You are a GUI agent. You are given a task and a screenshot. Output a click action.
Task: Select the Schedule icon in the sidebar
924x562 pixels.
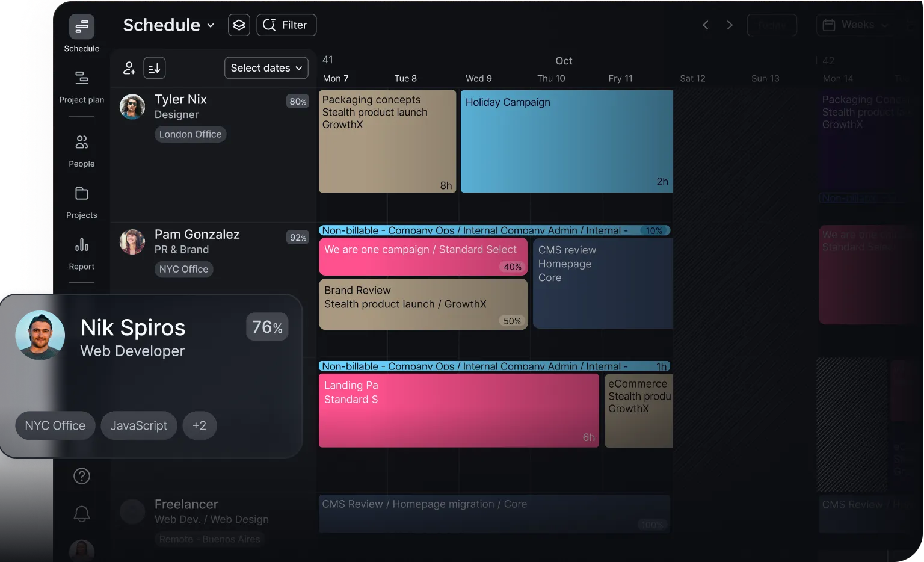click(x=81, y=26)
